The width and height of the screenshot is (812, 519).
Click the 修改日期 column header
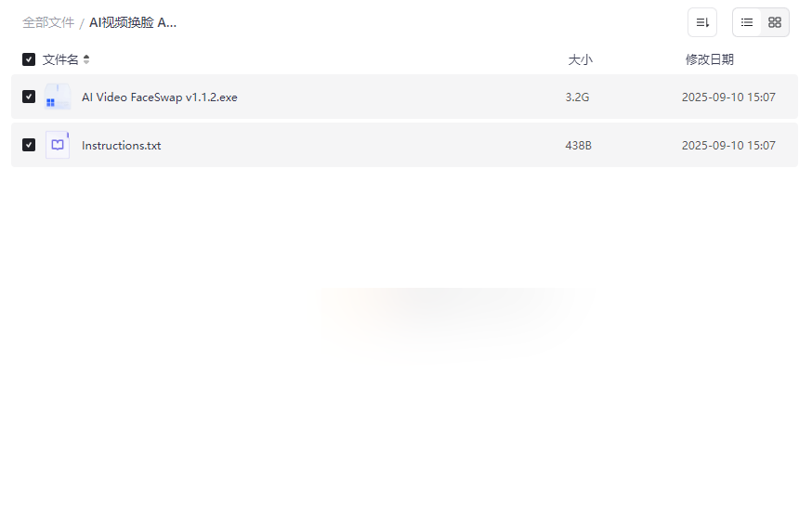pyautogui.click(x=710, y=59)
